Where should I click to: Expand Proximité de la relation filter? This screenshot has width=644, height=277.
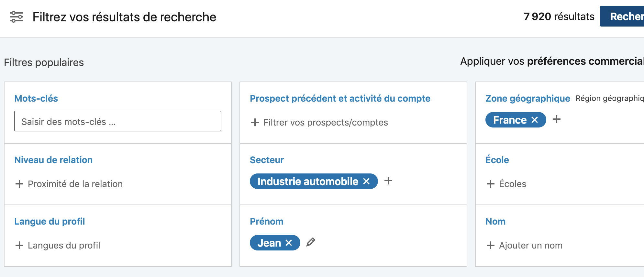[x=69, y=184]
